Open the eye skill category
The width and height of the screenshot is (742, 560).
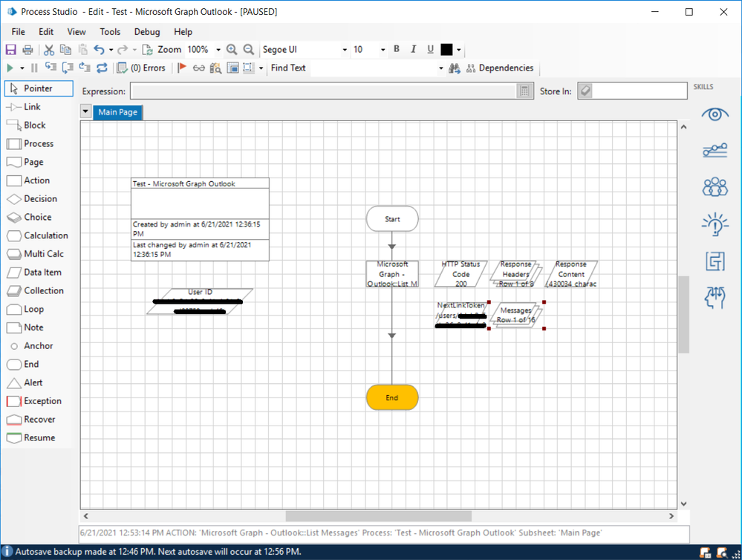tap(715, 114)
